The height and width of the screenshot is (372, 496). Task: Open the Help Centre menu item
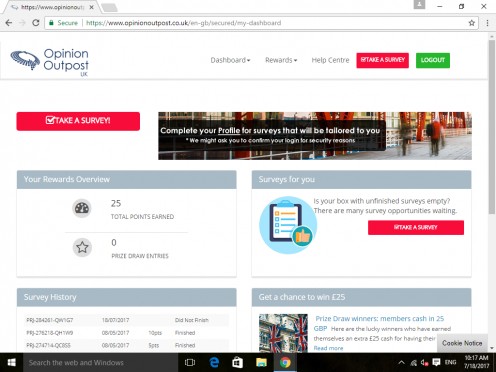(330, 60)
